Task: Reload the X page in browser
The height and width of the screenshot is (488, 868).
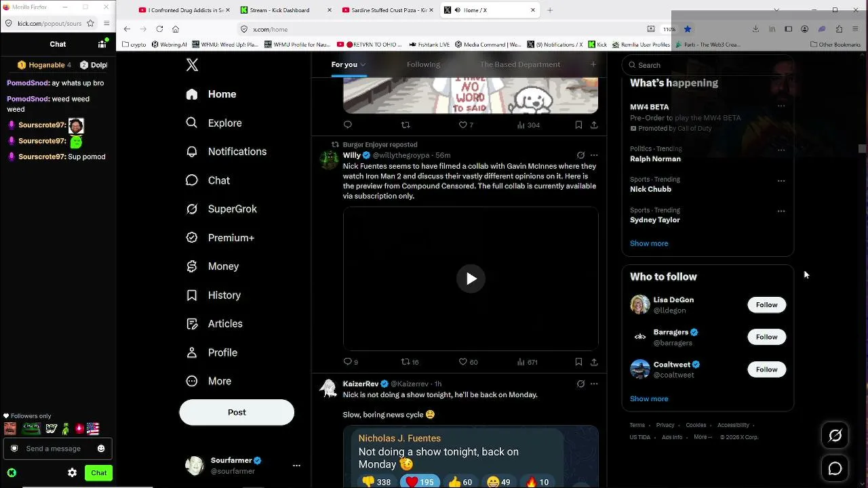Action: [x=159, y=29]
